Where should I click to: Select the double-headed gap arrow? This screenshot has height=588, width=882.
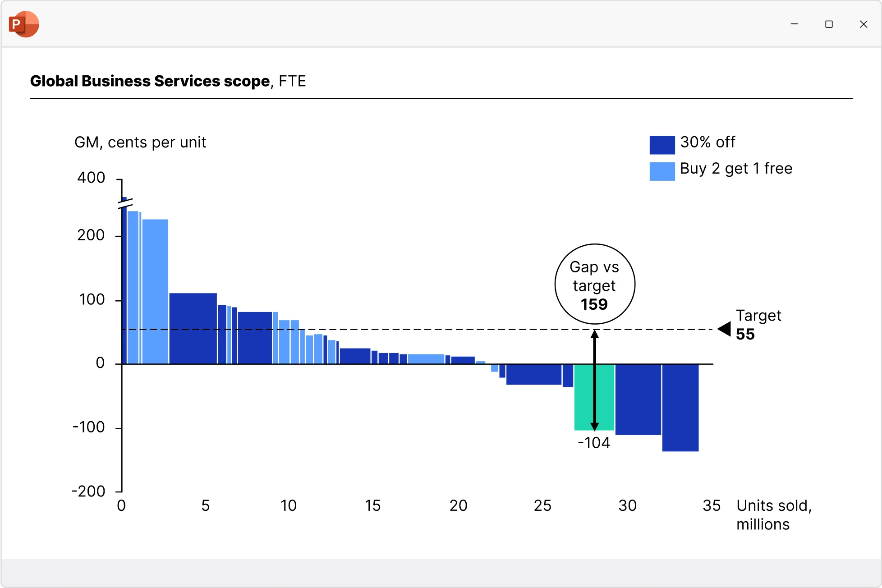point(595,380)
